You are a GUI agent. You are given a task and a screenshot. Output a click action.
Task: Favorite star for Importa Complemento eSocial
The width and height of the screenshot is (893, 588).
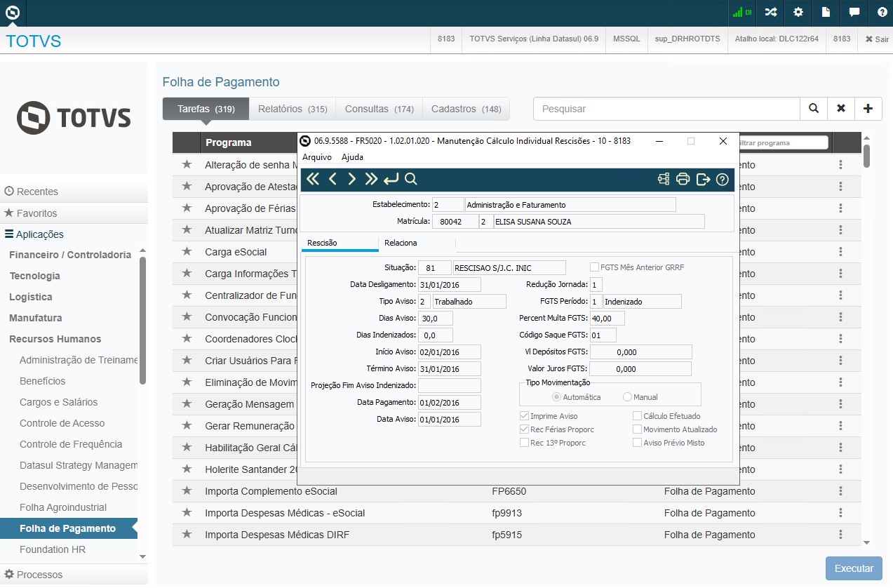pyautogui.click(x=187, y=491)
